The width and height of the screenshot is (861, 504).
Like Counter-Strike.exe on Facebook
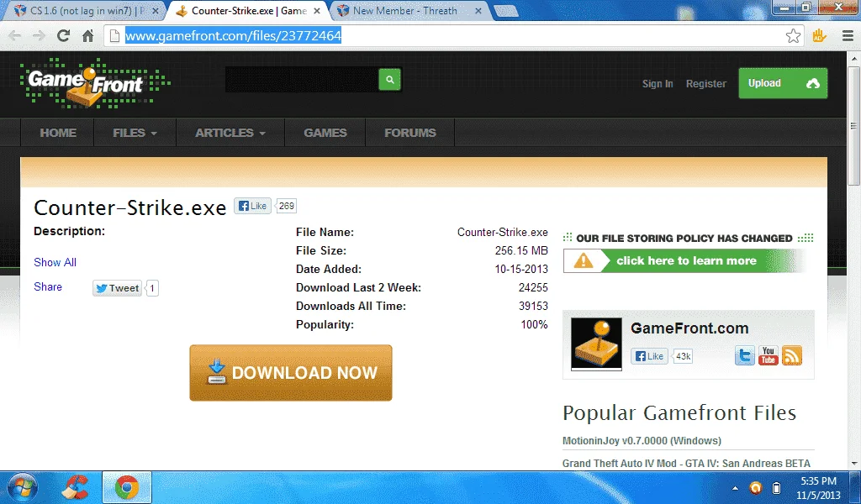[252, 206]
